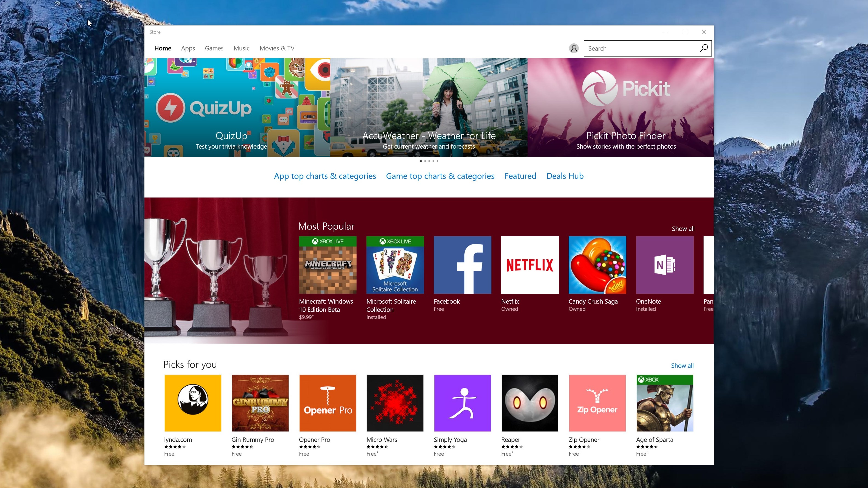Click the user account profile icon
Image resolution: width=868 pixels, height=488 pixels.
pyautogui.click(x=573, y=48)
